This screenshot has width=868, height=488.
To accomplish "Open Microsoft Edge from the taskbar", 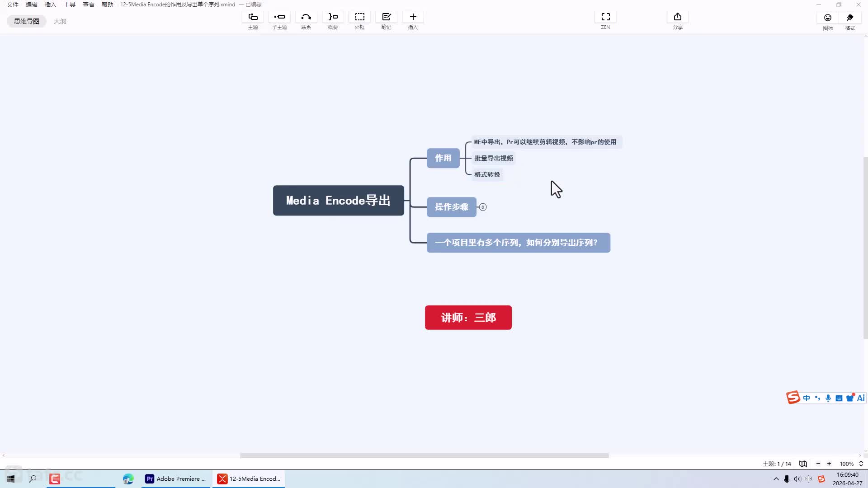I will 128,479.
